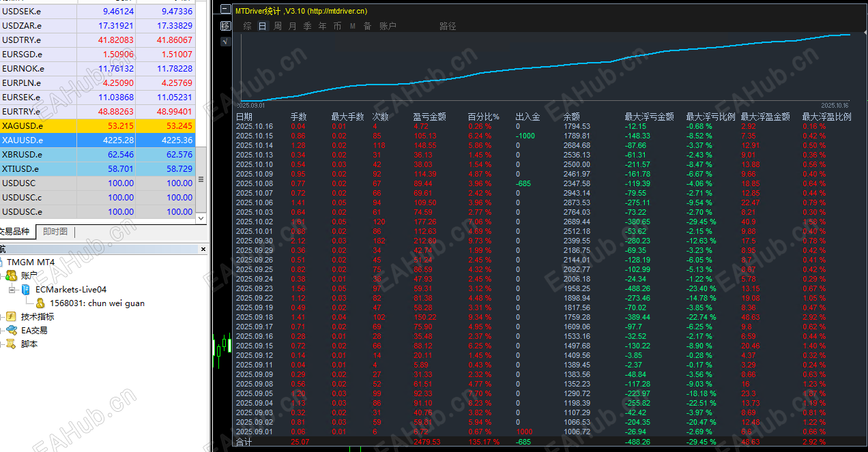Click the 日期 date column header

pos(244,117)
